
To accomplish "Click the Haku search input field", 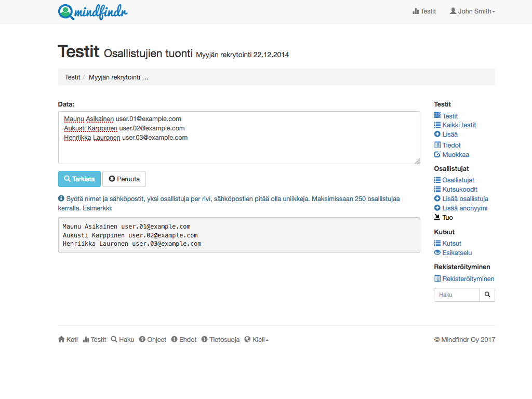I will pyautogui.click(x=457, y=295).
